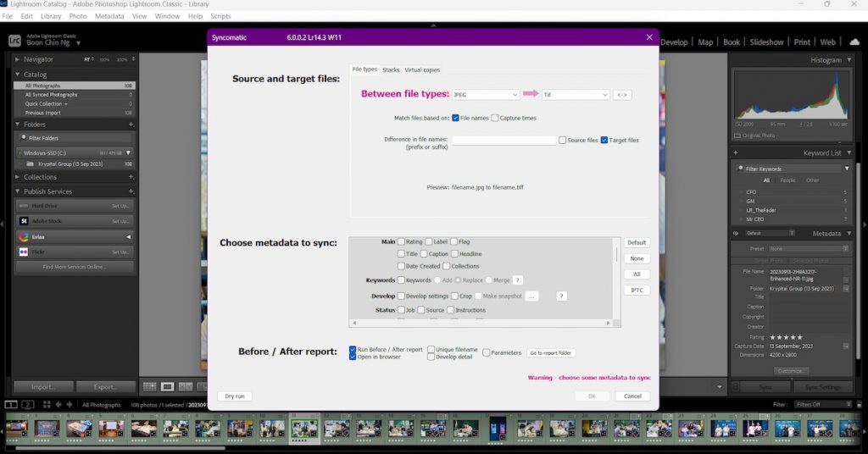This screenshot has width=868, height=454.
Task: Click the filmstrip horizontal scrollbar
Action: tap(120, 448)
